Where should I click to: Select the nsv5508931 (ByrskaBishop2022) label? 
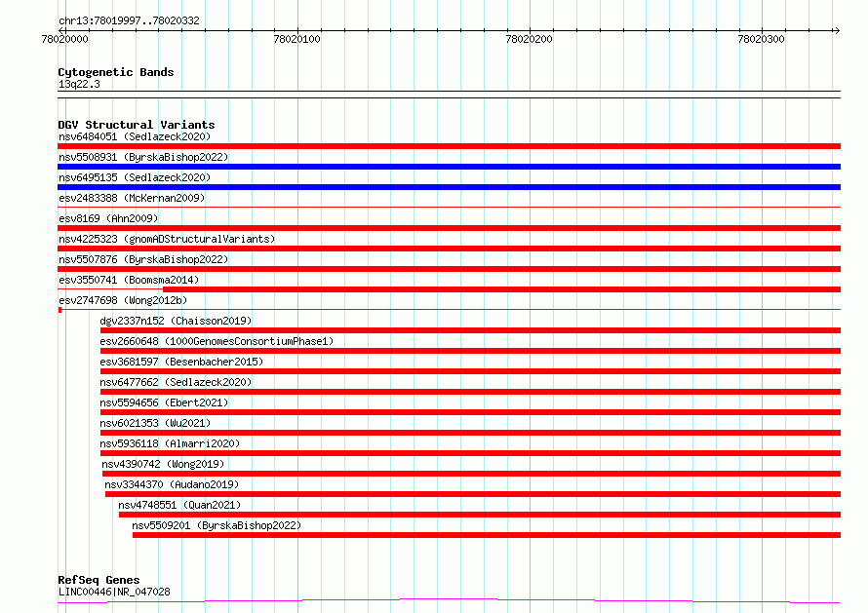click(143, 157)
